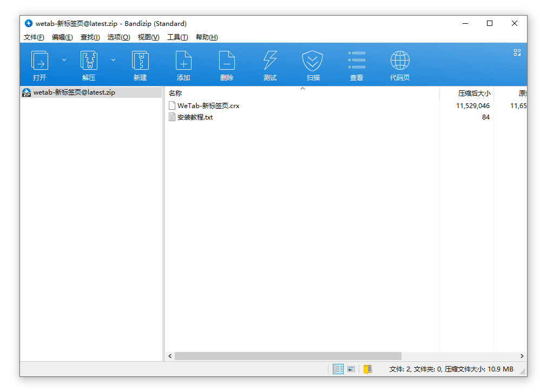Click the status text 文件: 2, 文件夹: 0
The image size is (540, 392).
pos(416,369)
